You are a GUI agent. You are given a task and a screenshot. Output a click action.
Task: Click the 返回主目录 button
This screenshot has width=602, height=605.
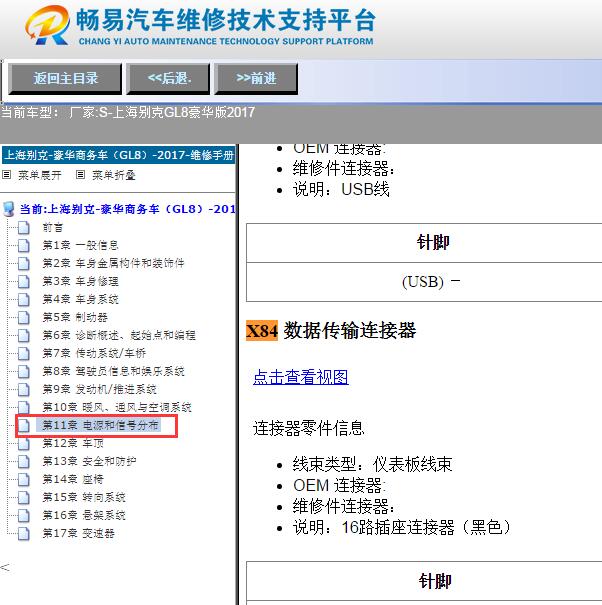click(65, 79)
